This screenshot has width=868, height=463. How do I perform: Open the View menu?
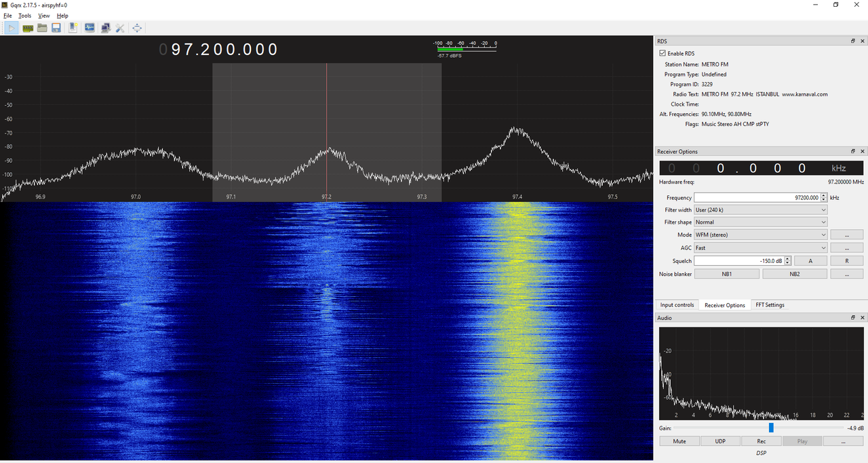44,16
